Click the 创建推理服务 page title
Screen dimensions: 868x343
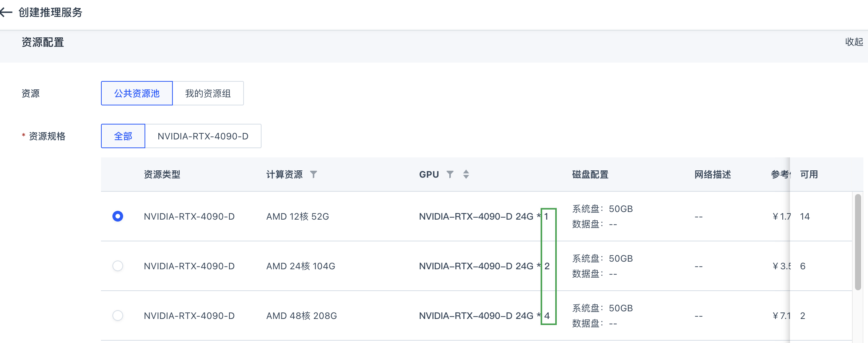50,12
